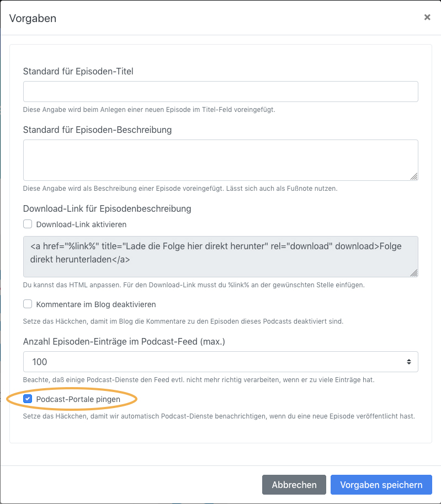
Task: Enable the Download-Link aktivieren checkbox
Action: point(28,224)
